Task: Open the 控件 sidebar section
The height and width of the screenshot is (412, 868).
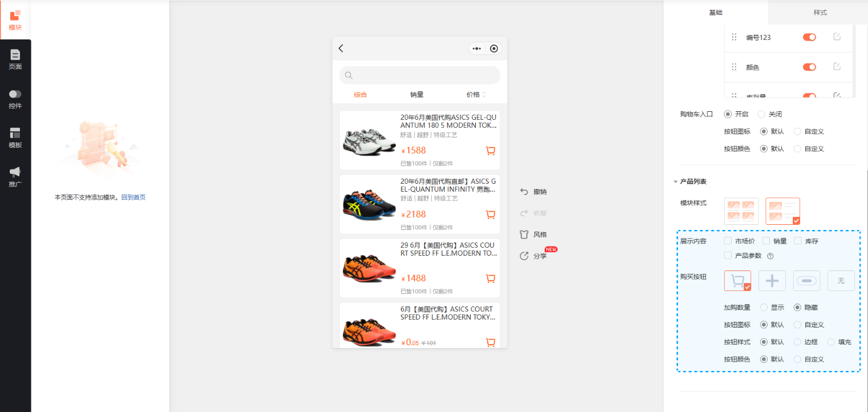Action: 15,99
